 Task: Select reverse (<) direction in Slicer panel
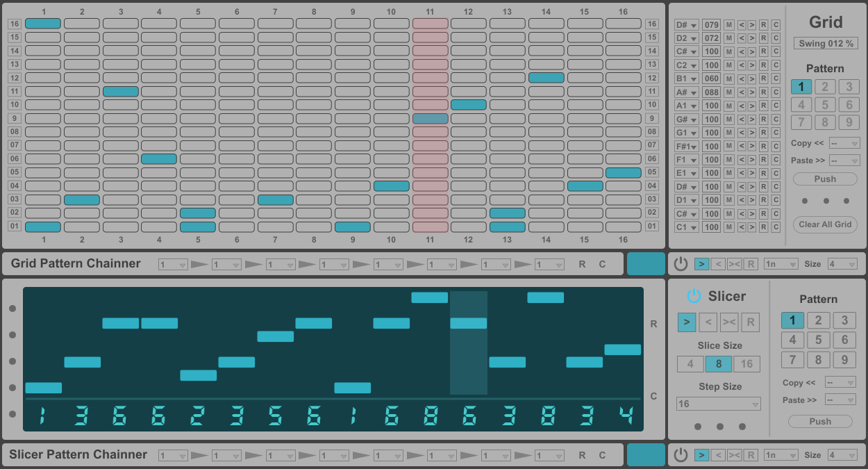pyautogui.click(x=708, y=322)
